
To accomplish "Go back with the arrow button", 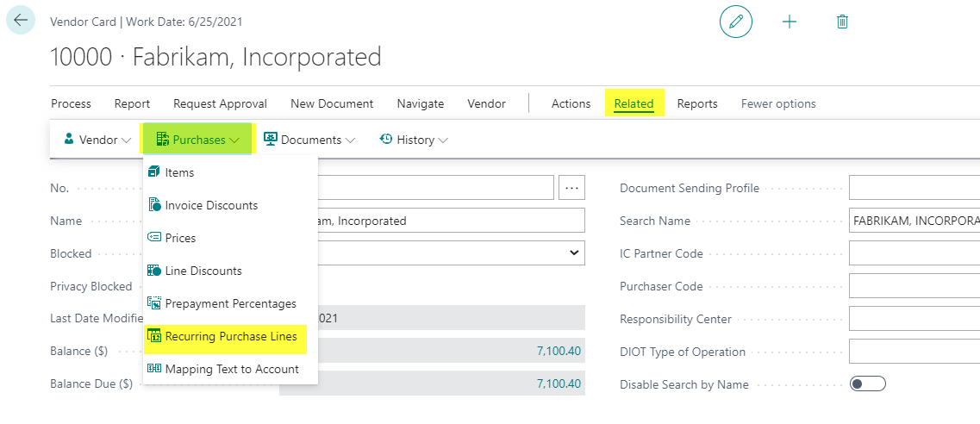I will click(21, 20).
